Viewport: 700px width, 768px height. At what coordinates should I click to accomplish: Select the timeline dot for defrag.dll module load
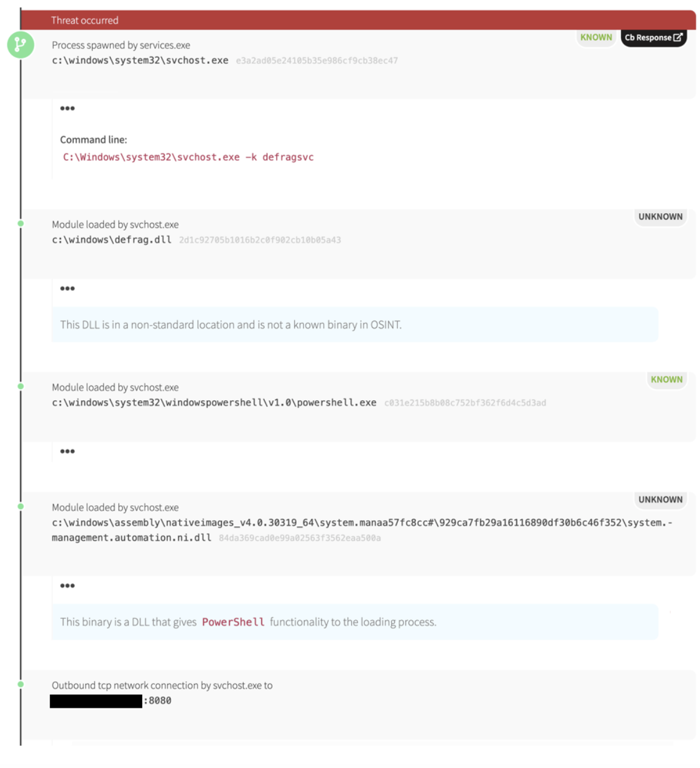(x=21, y=224)
